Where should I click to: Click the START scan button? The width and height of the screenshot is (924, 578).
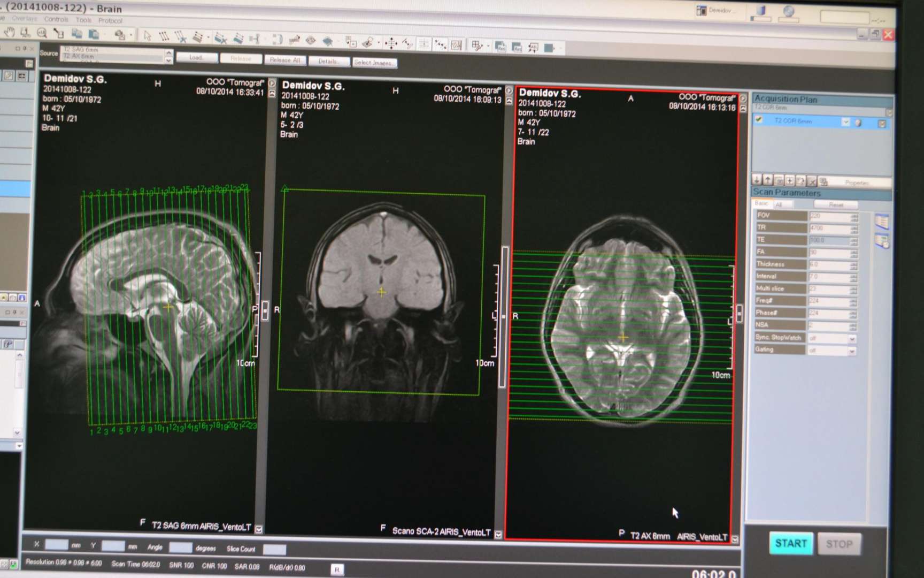pos(791,544)
